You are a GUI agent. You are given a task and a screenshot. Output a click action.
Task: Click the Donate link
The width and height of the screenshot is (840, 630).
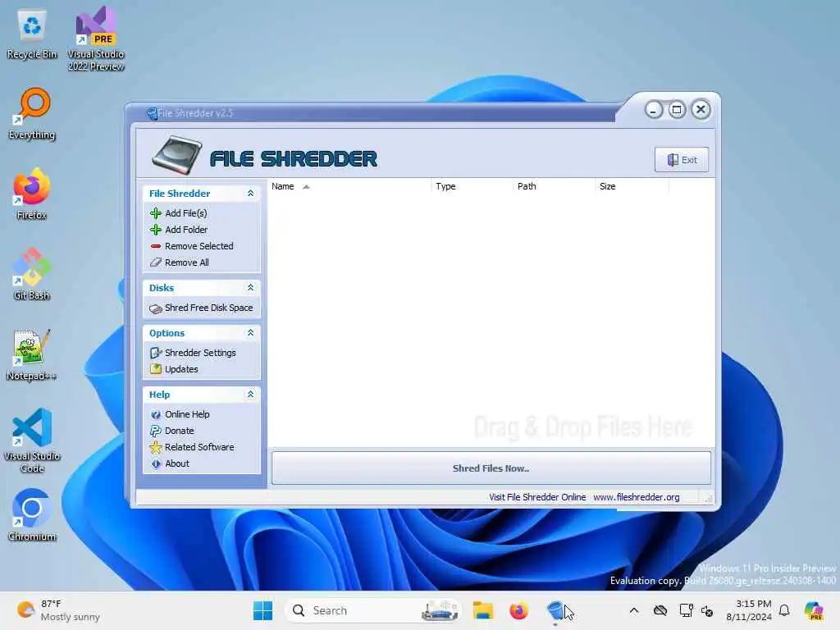coord(180,431)
